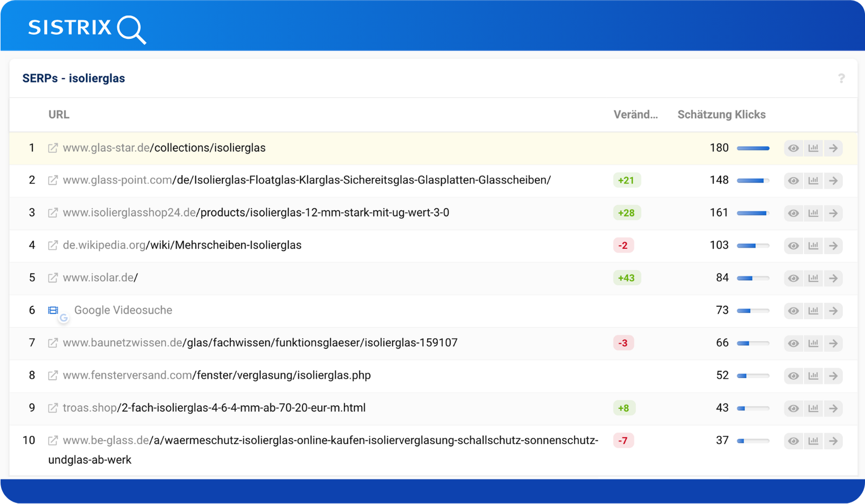Click arrow icon in the wikipedia row
Screen dimensions: 865x504
834,246
